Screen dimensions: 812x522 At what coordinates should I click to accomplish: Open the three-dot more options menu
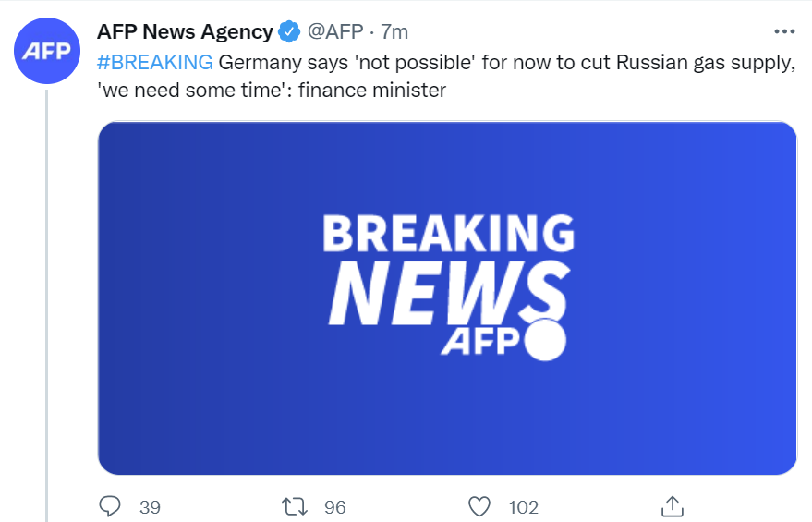[783, 31]
